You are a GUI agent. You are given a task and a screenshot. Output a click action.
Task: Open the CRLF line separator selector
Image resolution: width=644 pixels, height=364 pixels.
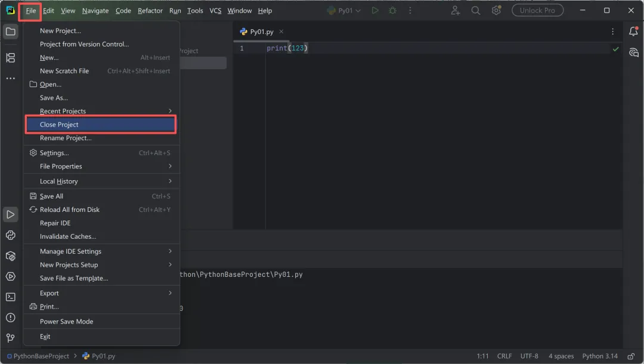pos(504,356)
